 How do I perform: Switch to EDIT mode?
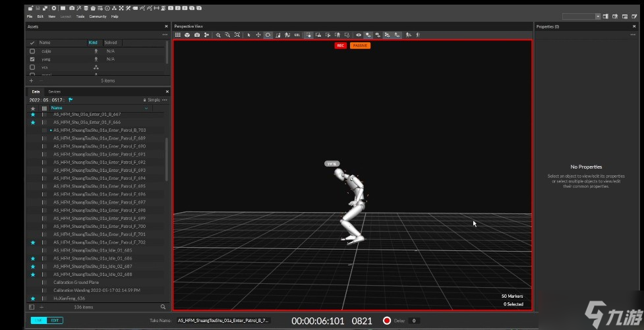point(55,320)
